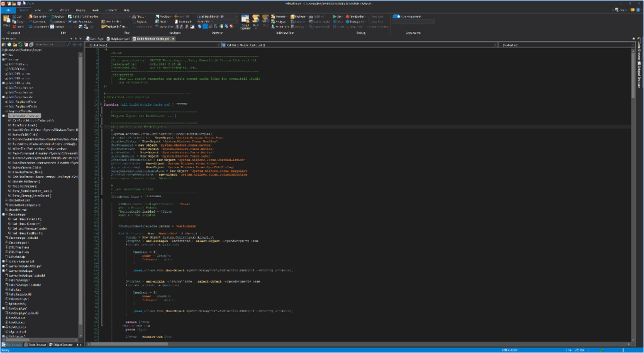Collapse the Build Module Cache.ps1 tree node
This screenshot has width=644, height=353.
[x=4, y=116]
